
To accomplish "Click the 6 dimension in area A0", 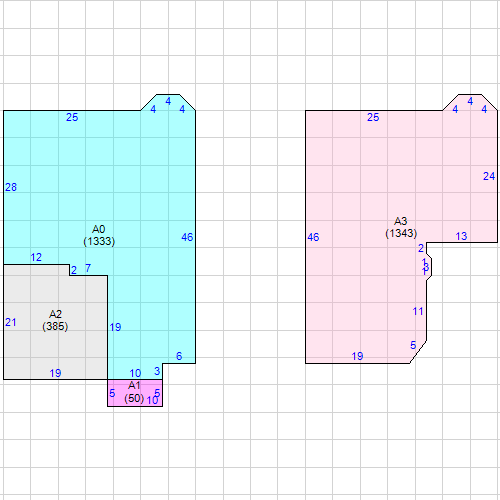I will (x=179, y=356).
